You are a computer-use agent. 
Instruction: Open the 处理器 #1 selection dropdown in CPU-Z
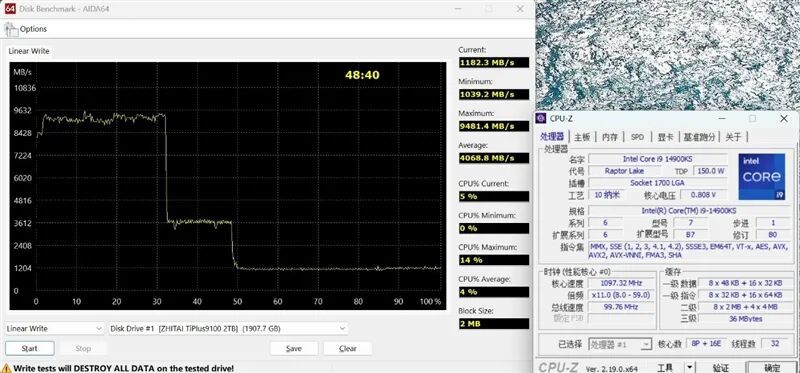(x=620, y=344)
